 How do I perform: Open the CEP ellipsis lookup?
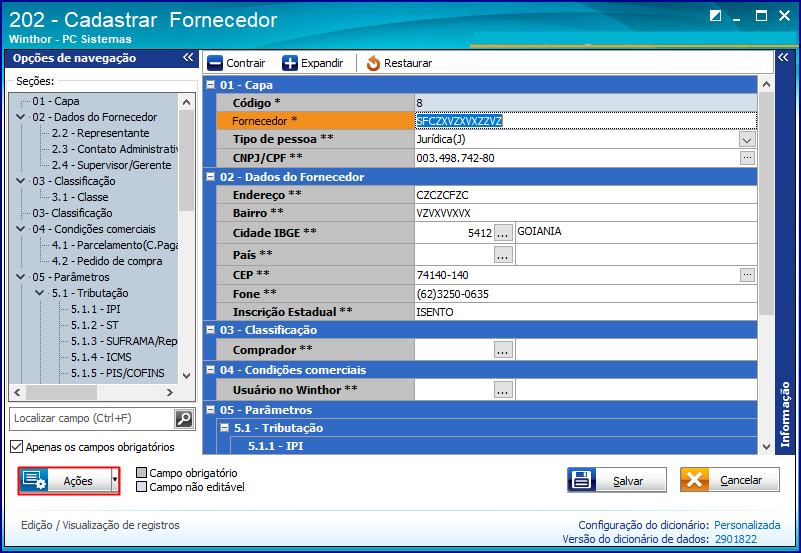pos(747,275)
